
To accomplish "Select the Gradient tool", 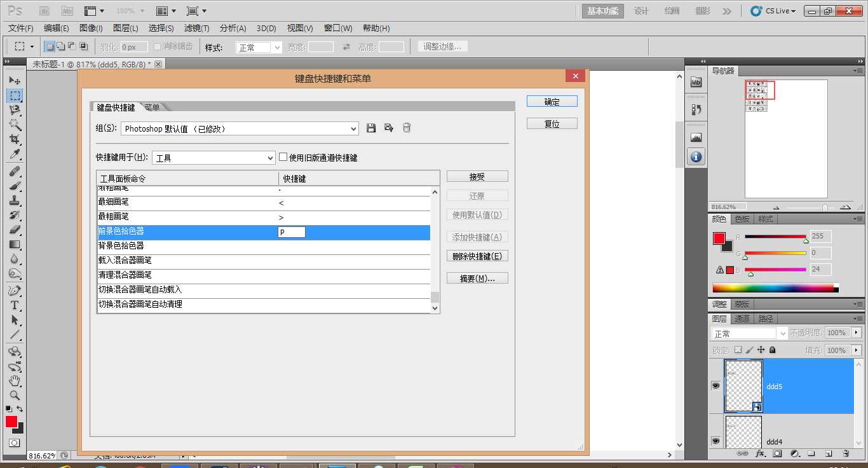I will click(x=15, y=245).
